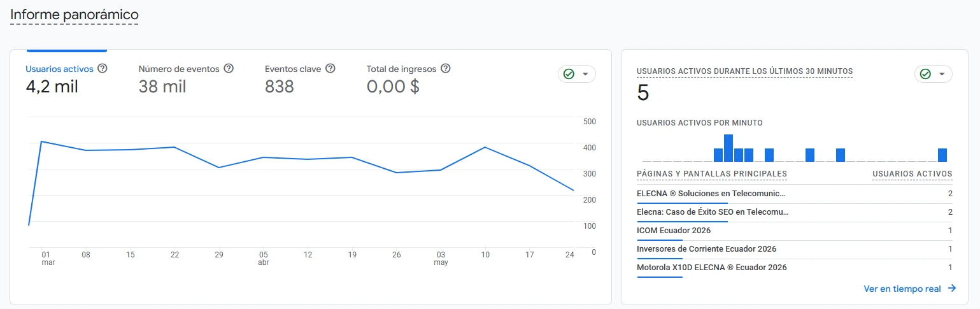Click the rightmost bar in users-per-minute chart
Viewport: 980px width, 309px height.
[x=942, y=155]
